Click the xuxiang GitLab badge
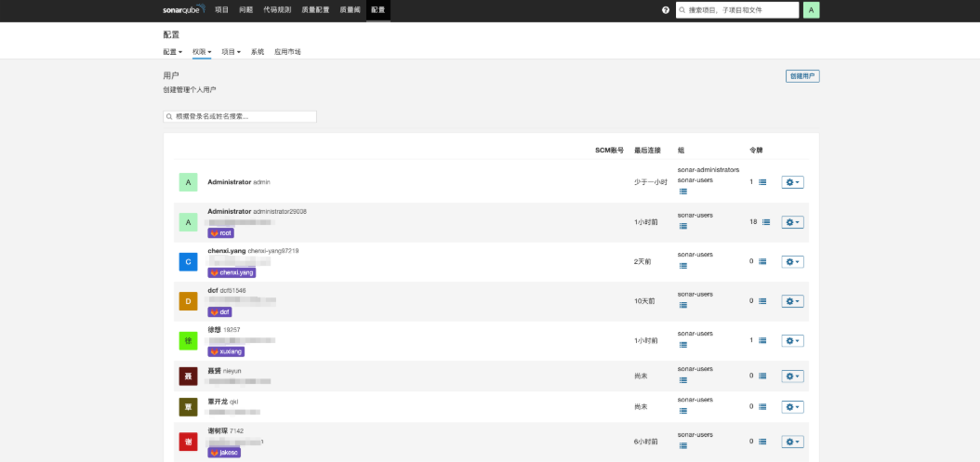 [226, 351]
